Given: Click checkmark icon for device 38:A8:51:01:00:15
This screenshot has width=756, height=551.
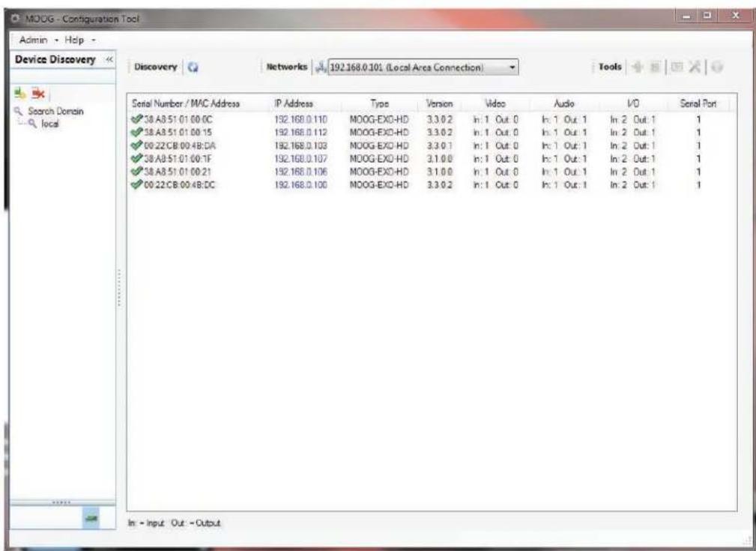Looking at the screenshot, I should [x=136, y=132].
